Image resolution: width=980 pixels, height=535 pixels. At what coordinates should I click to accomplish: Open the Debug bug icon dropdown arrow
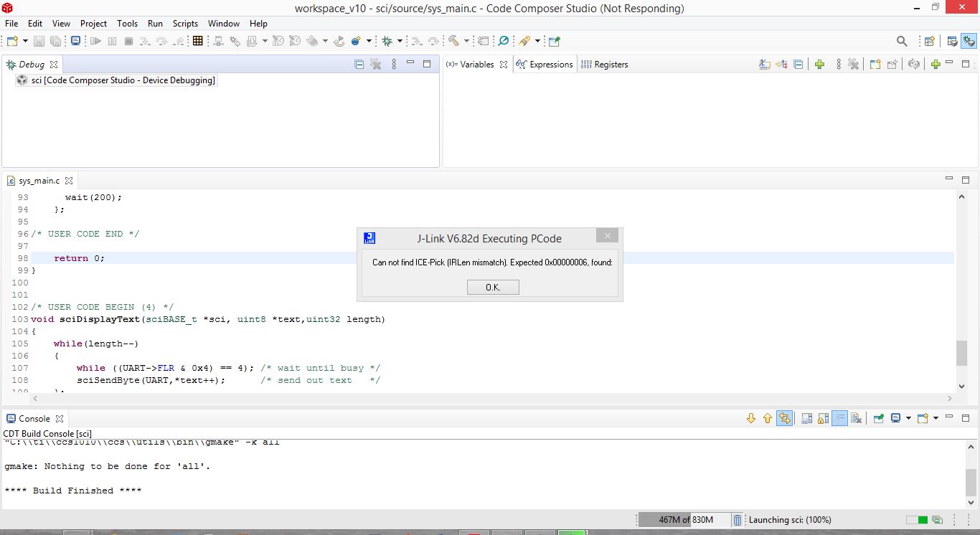(x=400, y=41)
